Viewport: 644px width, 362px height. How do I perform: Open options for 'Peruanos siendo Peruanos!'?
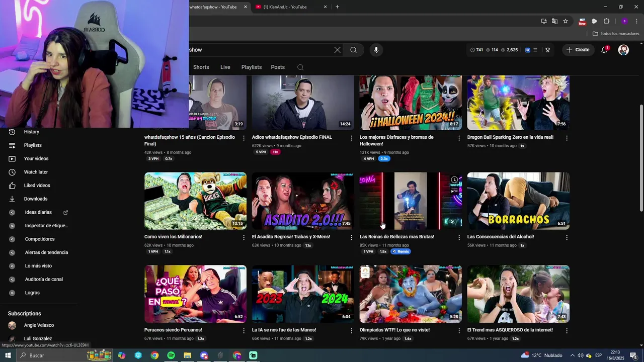(244, 331)
